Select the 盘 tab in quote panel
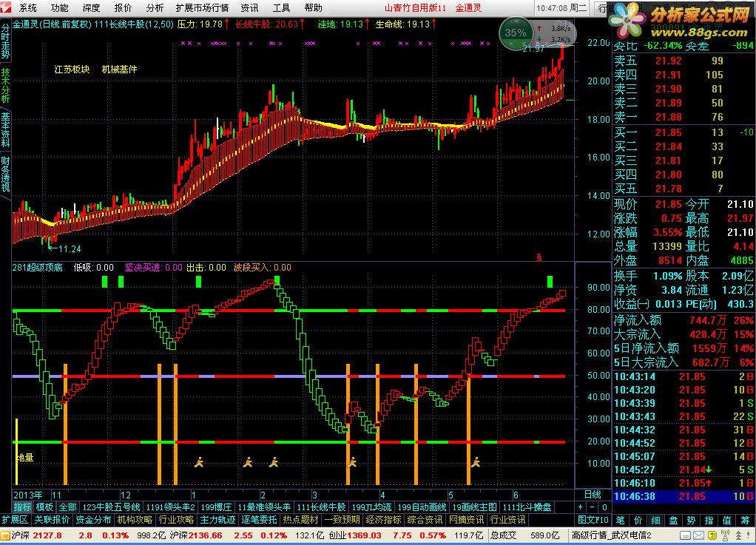Viewport: 756px width, 545px height. [x=674, y=520]
